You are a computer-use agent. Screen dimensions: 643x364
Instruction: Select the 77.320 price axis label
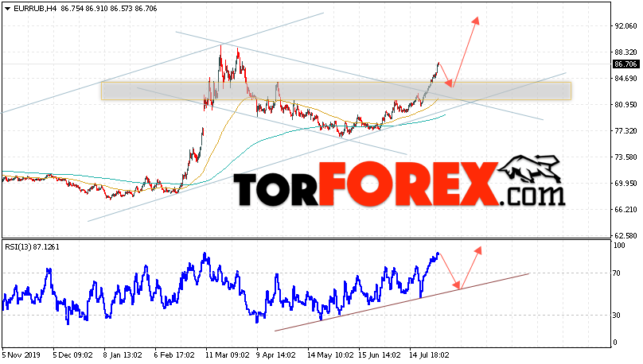click(625, 130)
